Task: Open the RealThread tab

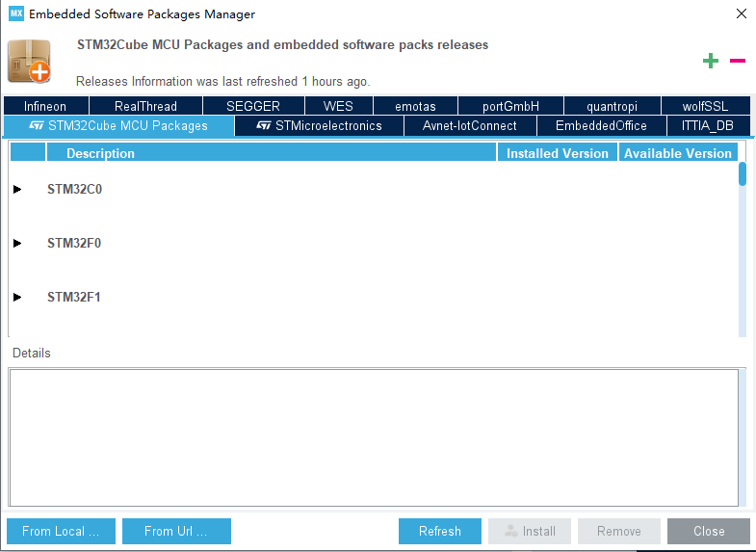Action: pyautogui.click(x=145, y=106)
